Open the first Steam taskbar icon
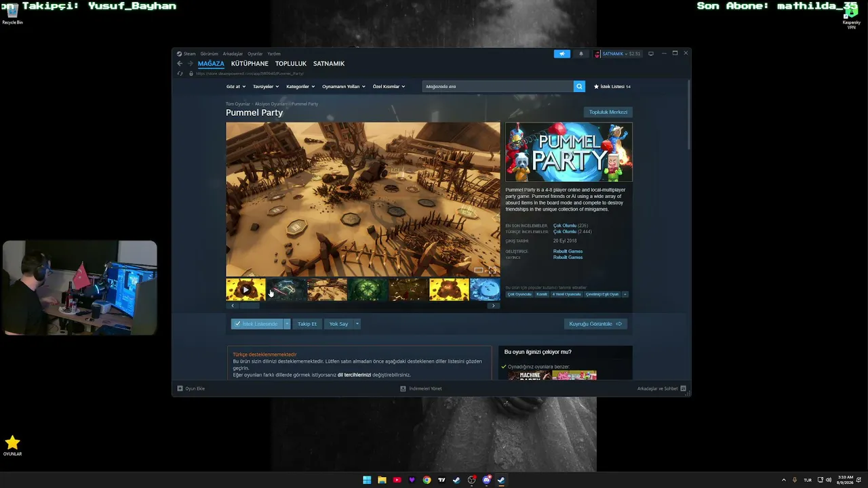Screen dimensions: 868x488 click(x=456, y=480)
